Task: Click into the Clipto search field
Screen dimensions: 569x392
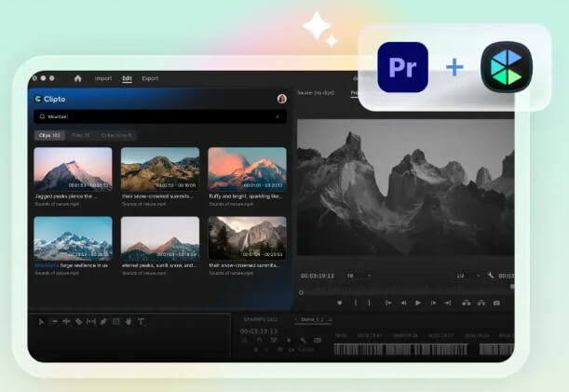Action: [159, 116]
